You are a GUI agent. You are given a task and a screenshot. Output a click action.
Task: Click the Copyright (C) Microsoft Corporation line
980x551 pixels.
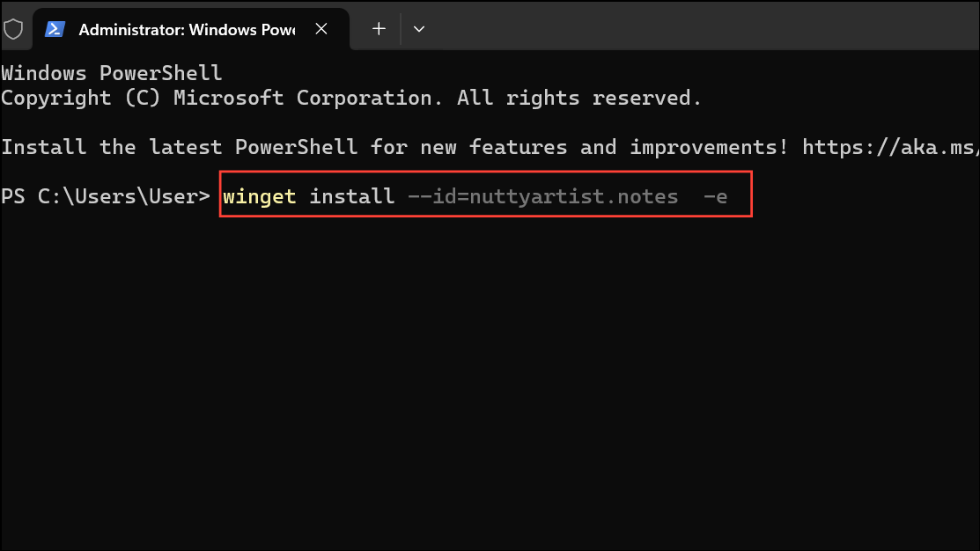click(351, 98)
